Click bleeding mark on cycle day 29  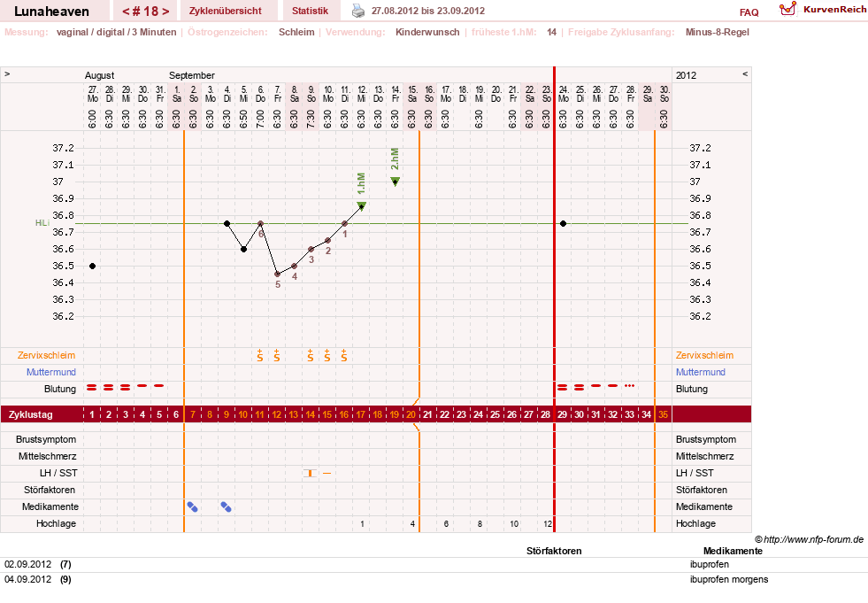563,388
